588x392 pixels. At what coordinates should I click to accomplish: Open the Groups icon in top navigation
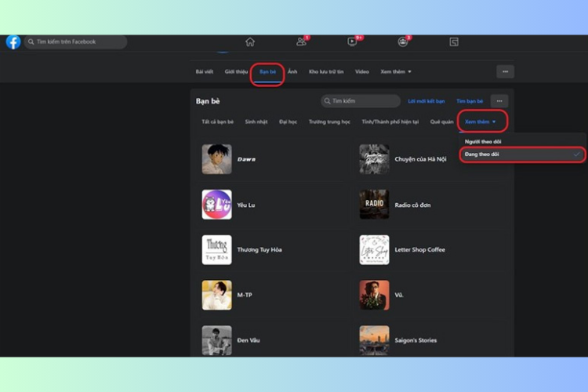tap(403, 42)
